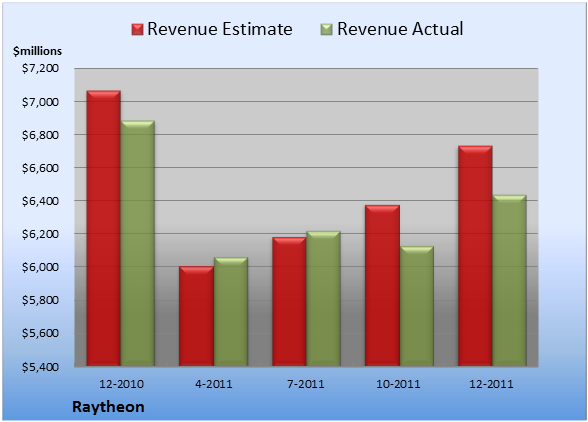Screen dimensions: 588x422
Task: Click the $millions axis unit label
Action: [37, 51]
